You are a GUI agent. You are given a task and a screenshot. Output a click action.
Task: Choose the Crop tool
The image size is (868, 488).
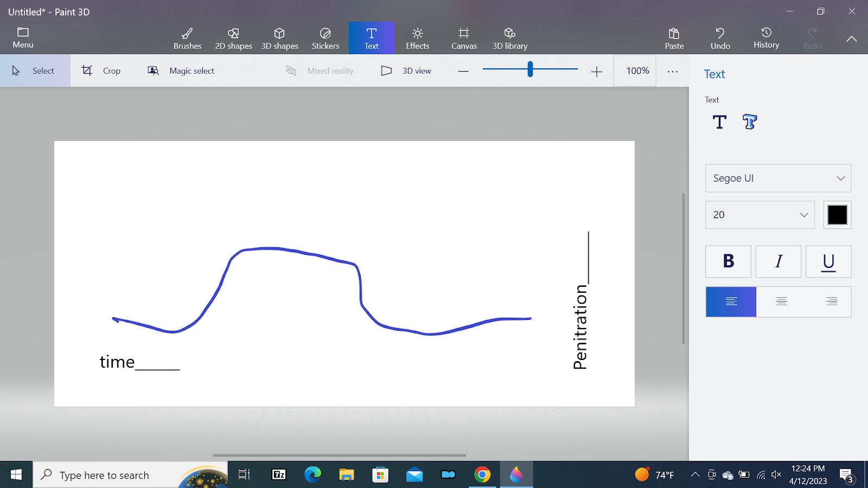(x=101, y=70)
